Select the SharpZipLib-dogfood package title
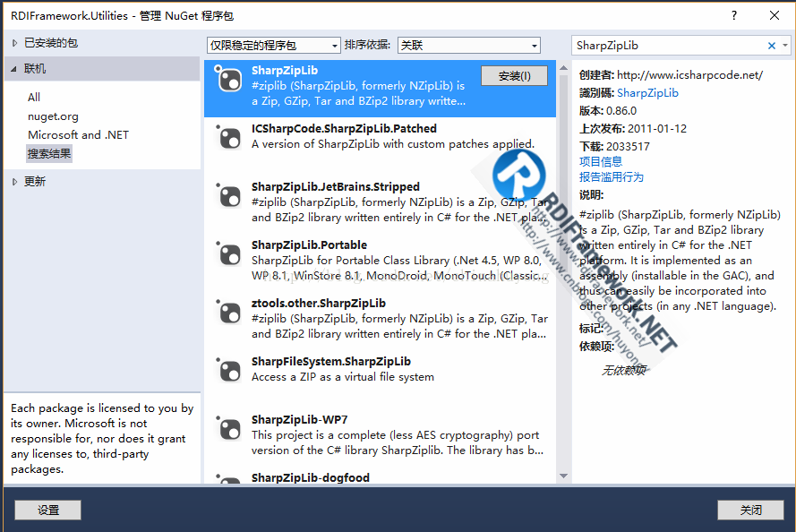 [x=311, y=477]
